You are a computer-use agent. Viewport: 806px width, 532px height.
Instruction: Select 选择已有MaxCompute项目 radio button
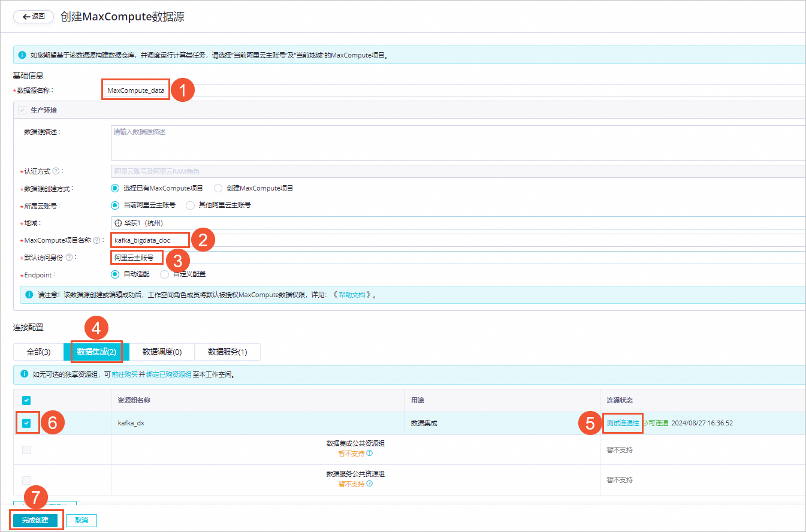[x=115, y=188]
